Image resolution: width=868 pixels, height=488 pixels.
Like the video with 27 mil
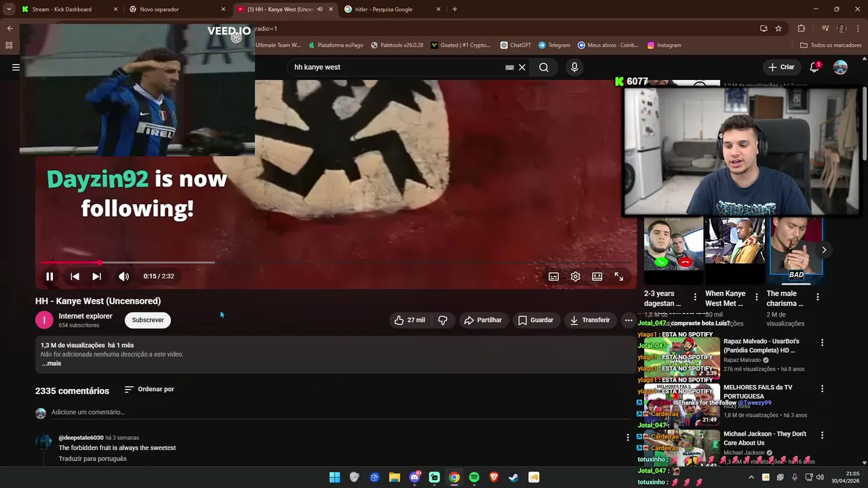pyautogui.click(x=410, y=320)
